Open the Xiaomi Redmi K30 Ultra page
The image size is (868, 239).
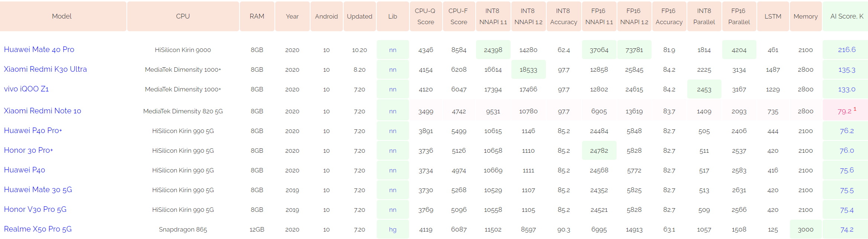(45, 69)
